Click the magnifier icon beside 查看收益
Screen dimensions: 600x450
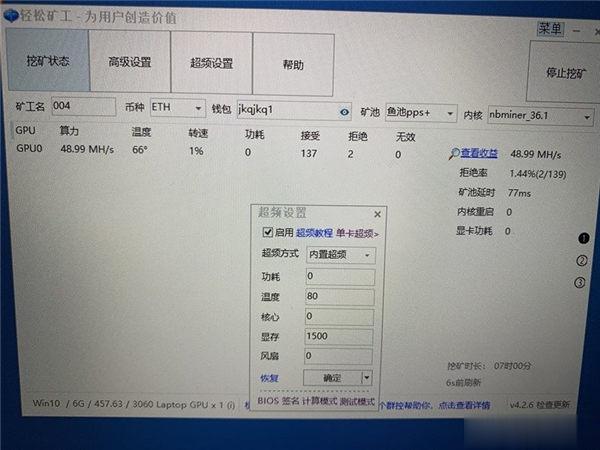[x=454, y=153]
